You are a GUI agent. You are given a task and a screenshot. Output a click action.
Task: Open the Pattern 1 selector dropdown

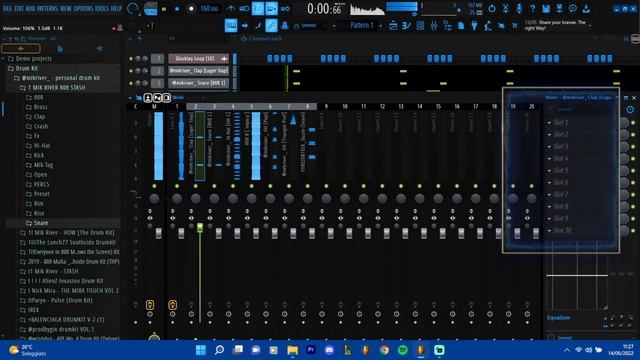coord(361,25)
